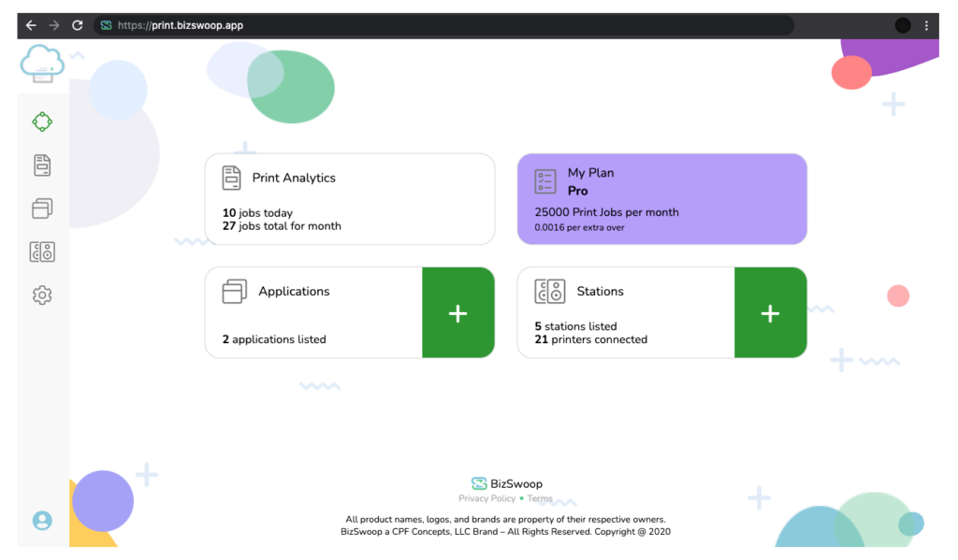Image resolution: width=958 pixels, height=560 pixels.
Task: Click the BizSwoop cloud printer logo
Action: [x=42, y=64]
